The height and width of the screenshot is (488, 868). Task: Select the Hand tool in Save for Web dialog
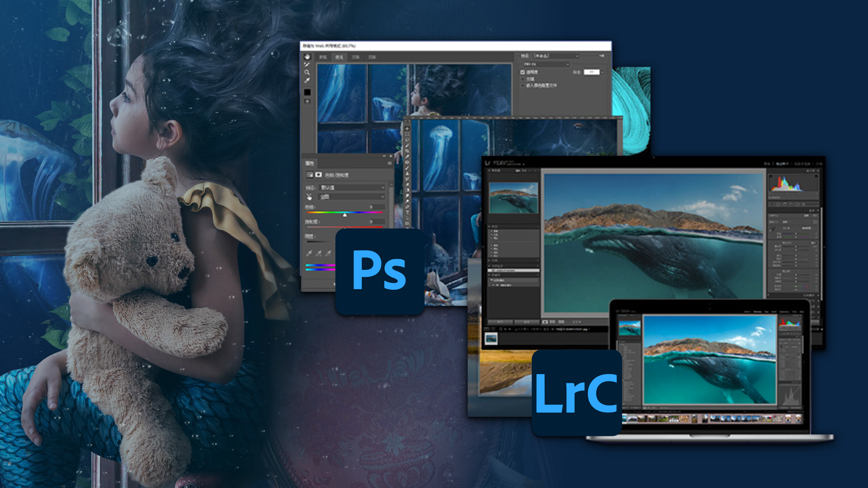(x=307, y=57)
